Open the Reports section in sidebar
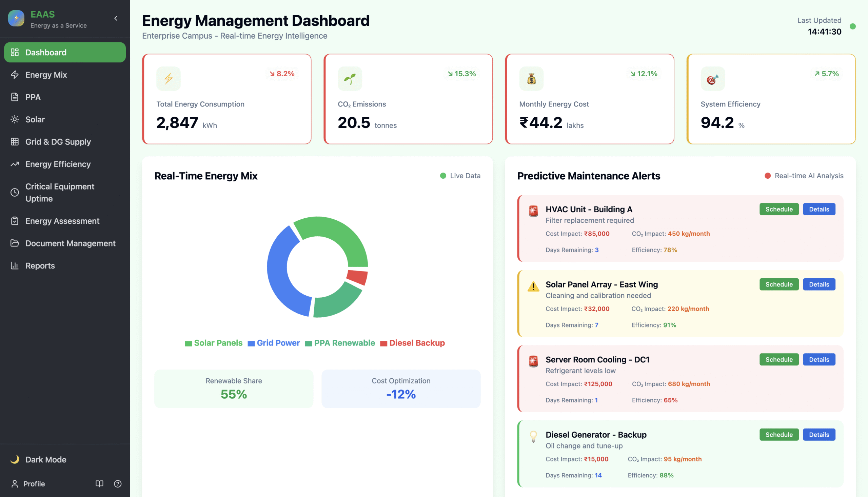Screen dimensions: 868x497 point(40,265)
